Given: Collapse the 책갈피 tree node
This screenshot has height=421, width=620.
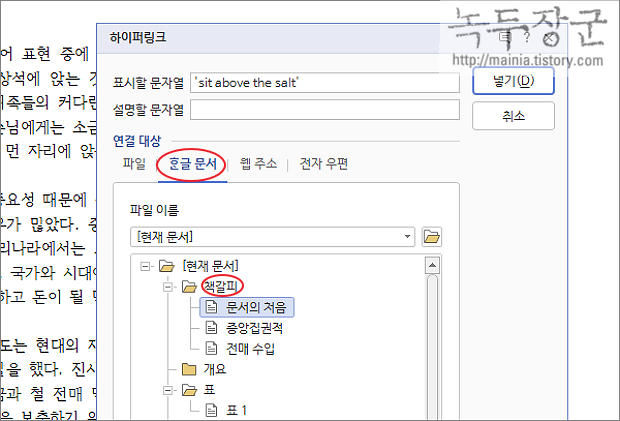Looking at the screenshot, I should (168, 287).
